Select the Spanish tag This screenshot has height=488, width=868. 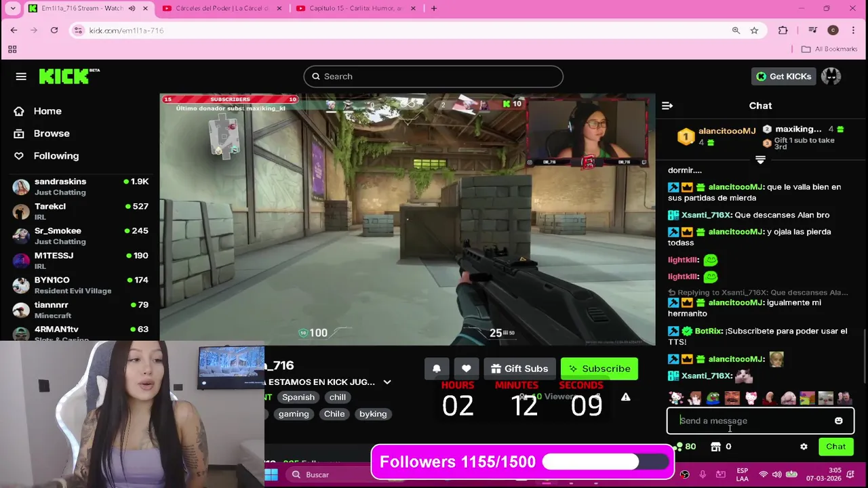pos(298,397)
